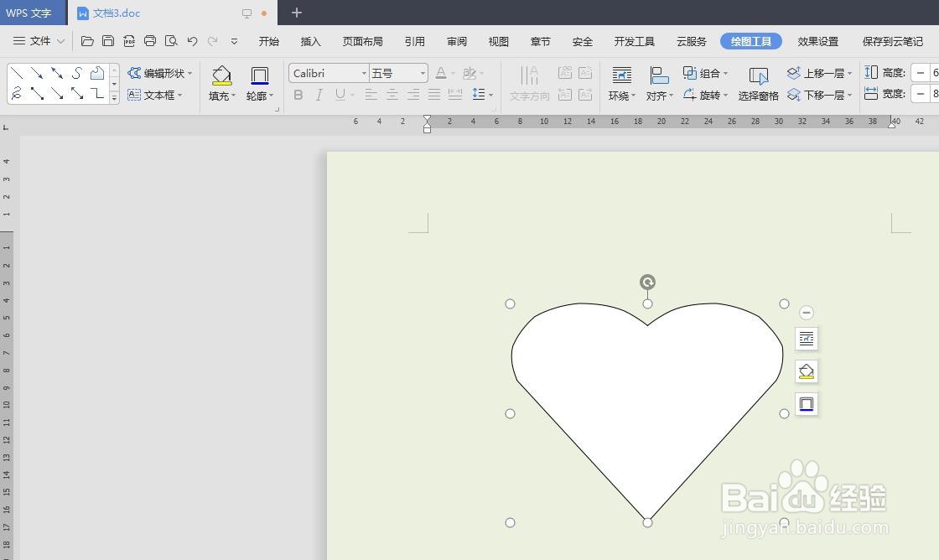
Task: Switch to the 页面布局 tab
Action: click(x=362, y=41)
